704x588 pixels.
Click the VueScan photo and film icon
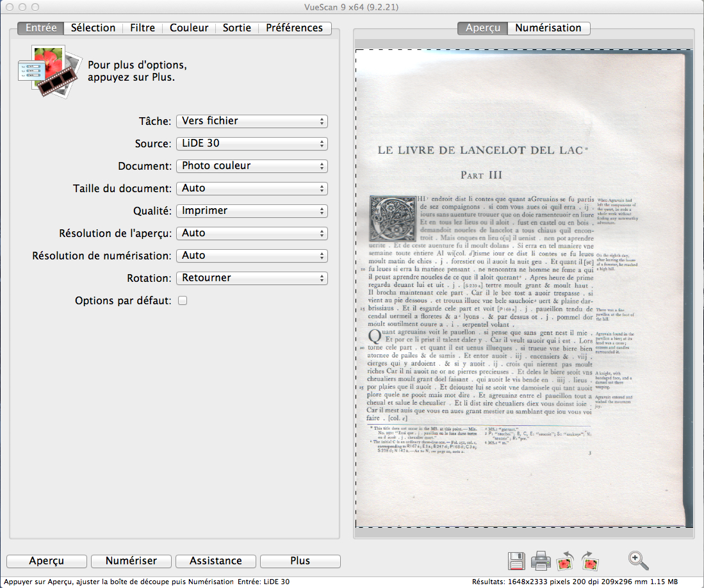click(x=49, y=71)
